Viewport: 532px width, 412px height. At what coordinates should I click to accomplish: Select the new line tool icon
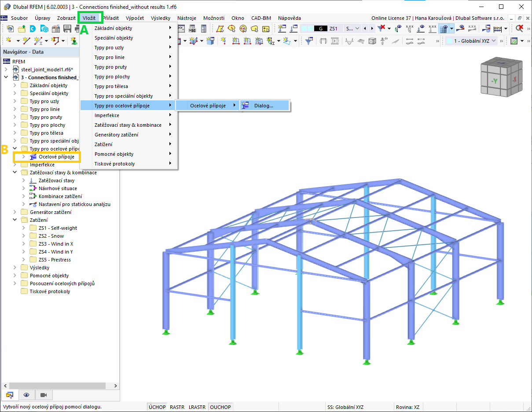coord(26,40)
